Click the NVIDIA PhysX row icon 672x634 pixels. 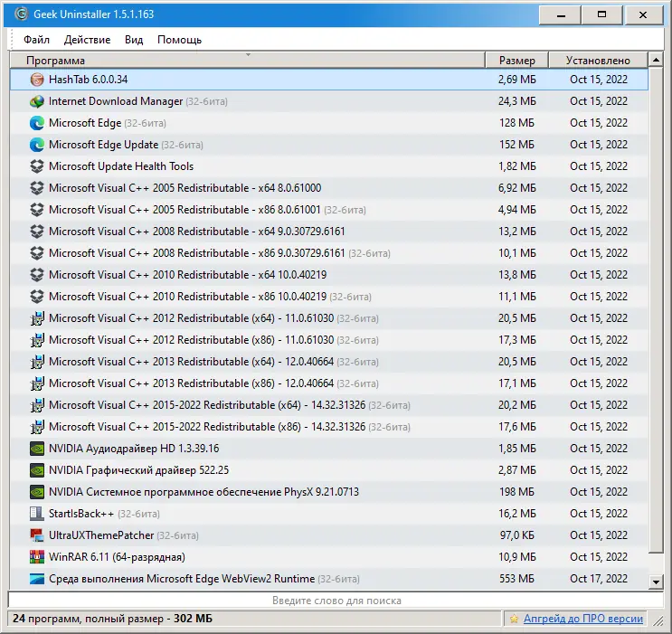coord(37,492)
